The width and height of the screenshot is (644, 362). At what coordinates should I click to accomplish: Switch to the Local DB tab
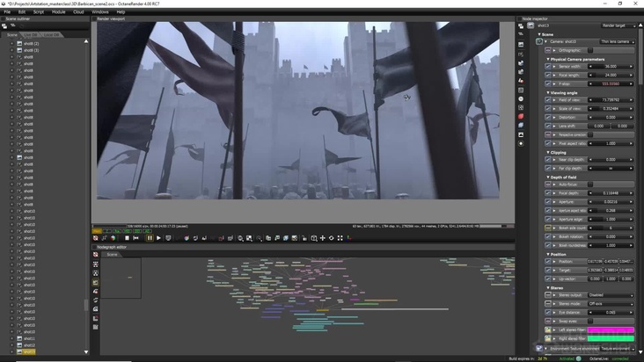(51, 35)
